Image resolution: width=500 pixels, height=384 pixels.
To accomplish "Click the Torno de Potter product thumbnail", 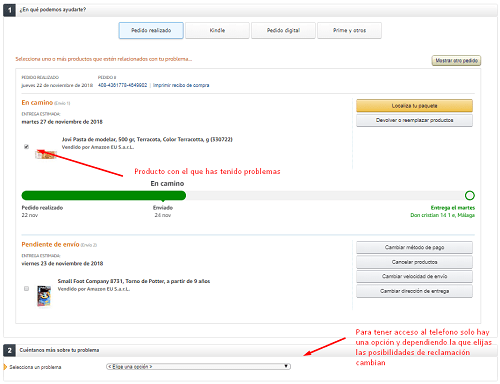I will [x=44, y=296].
